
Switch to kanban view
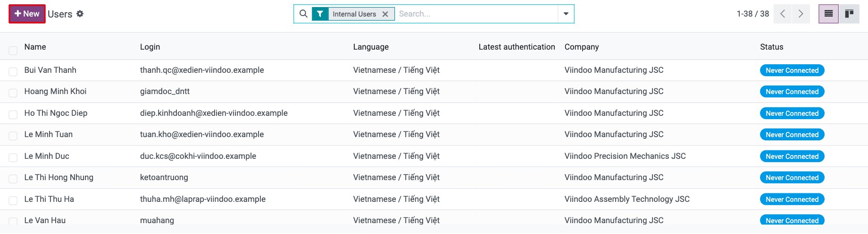coord(849,14)
